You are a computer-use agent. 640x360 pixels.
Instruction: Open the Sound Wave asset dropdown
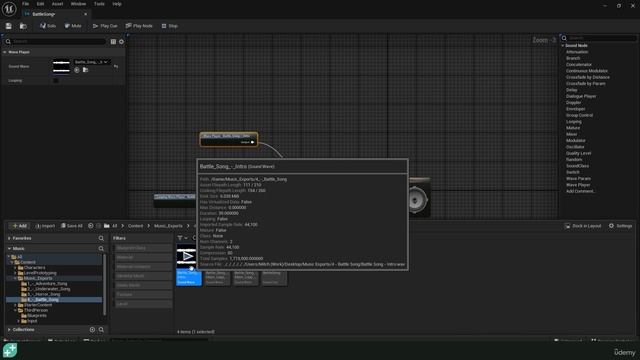pyautogui.click(x=92, y=62)
